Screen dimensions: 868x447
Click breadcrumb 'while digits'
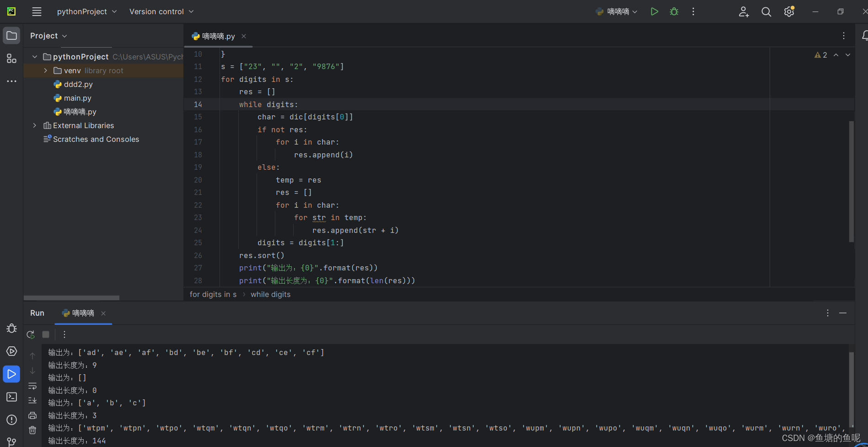click(x=270, y=294)
